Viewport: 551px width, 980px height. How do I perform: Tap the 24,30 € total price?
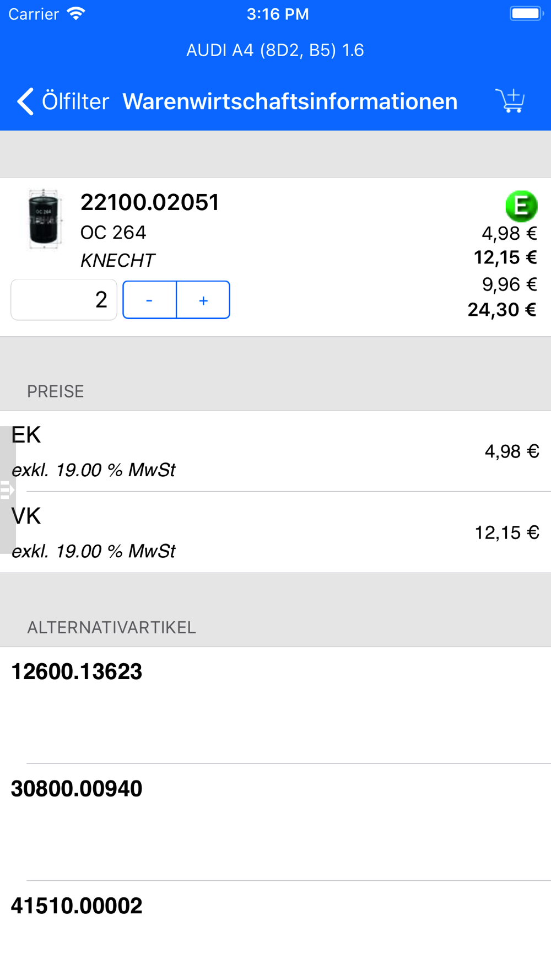[502, 310]
